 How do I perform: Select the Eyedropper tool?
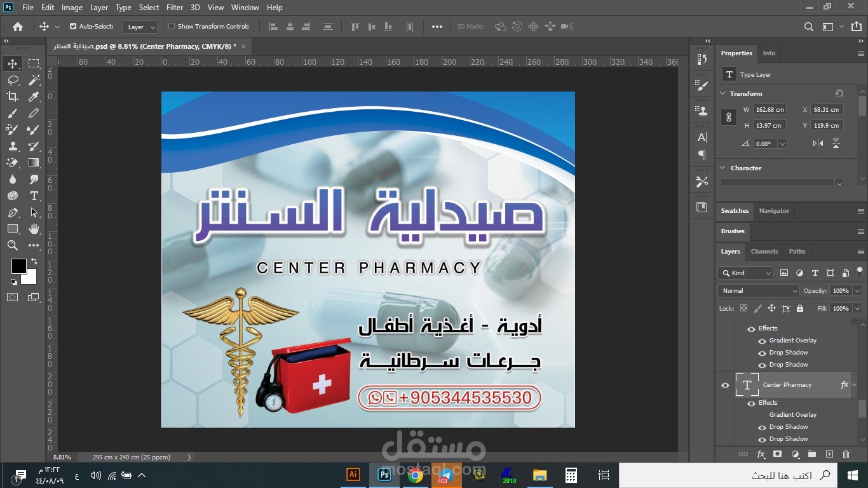pyautogui.click(x=34, y=97)
